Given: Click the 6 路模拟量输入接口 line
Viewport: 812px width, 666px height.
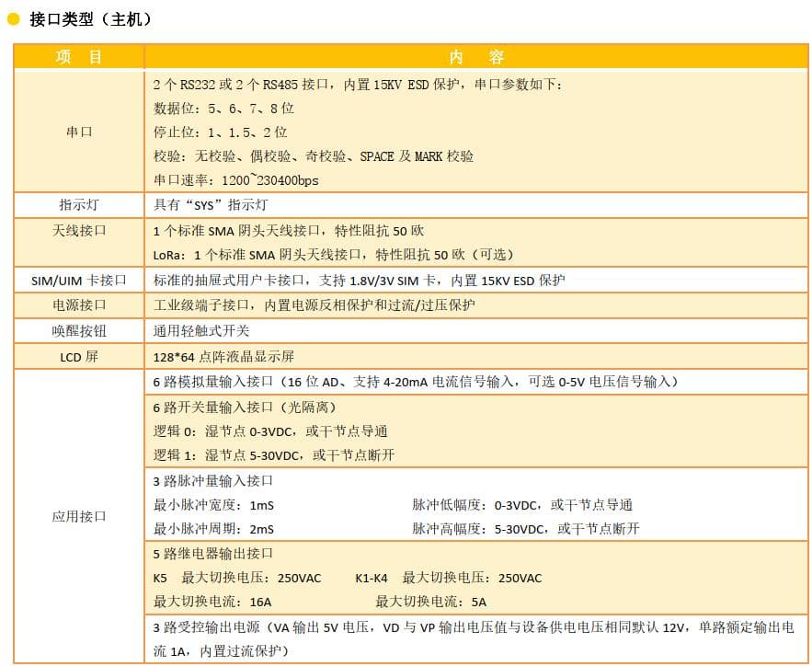Looking at the screenshot, I should tap(416, 382).
